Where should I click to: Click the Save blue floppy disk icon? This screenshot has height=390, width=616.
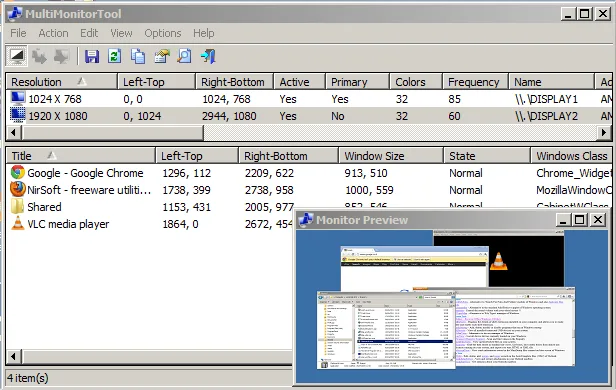tap(92, 57)
